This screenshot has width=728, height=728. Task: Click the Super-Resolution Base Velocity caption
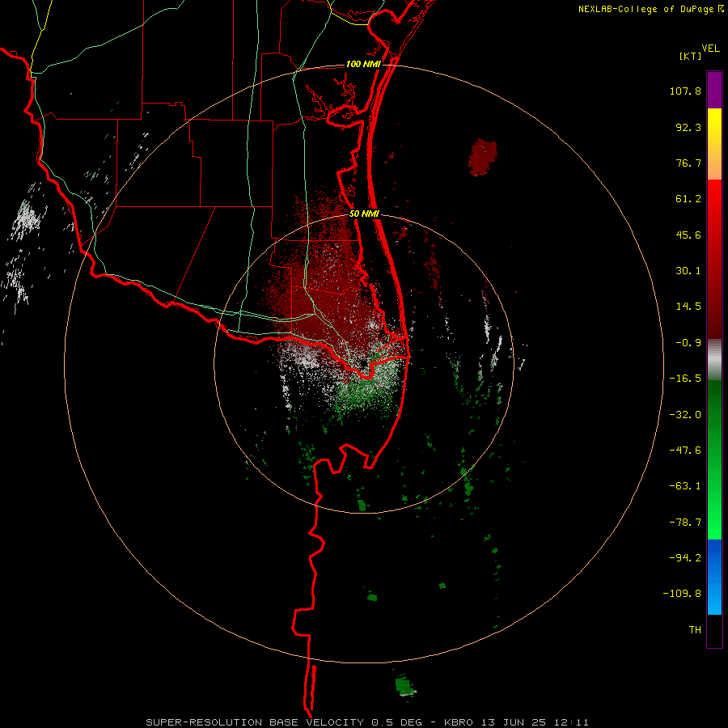click(367, 722)
